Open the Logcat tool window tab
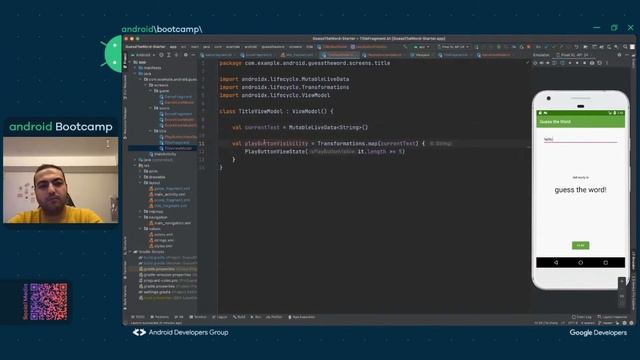This screenshot has height=360, width=640. (220, 317)
